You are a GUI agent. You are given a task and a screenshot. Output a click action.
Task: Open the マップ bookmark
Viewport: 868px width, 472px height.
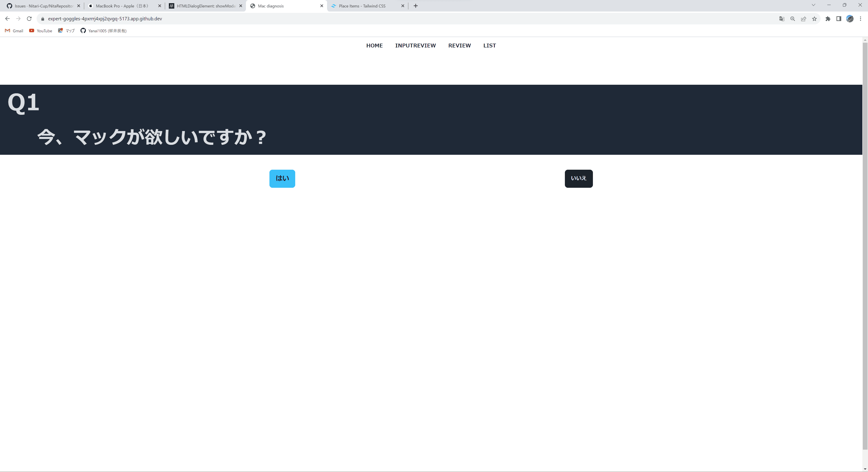pos(66,31)
